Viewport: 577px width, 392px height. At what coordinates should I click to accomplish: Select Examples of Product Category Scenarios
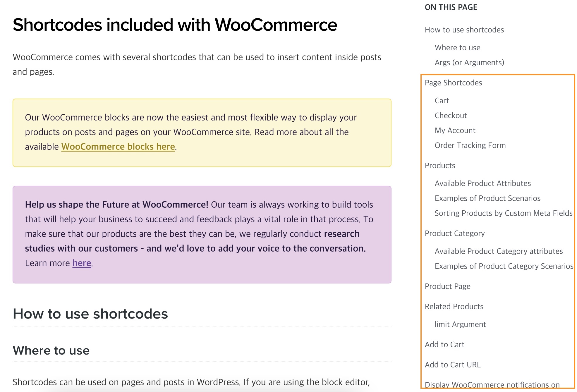(504, 266)
